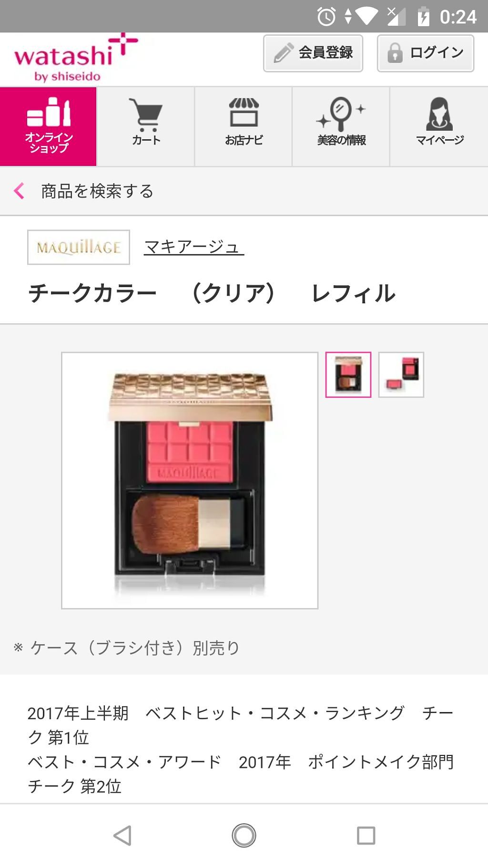Tap the alarm clock status icon

[326, 17]
